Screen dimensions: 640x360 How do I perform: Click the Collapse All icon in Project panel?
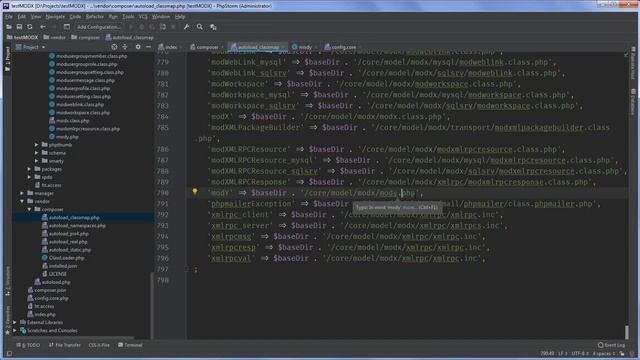pos(125,47)
